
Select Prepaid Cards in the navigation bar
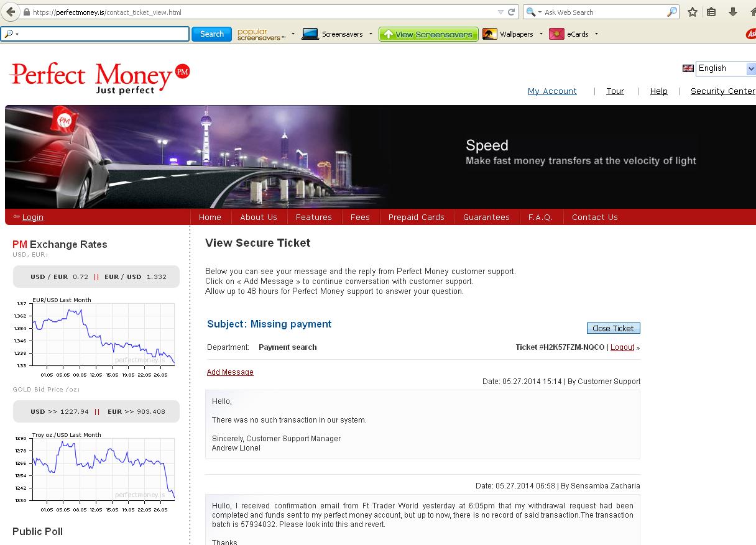coord(417,217)
